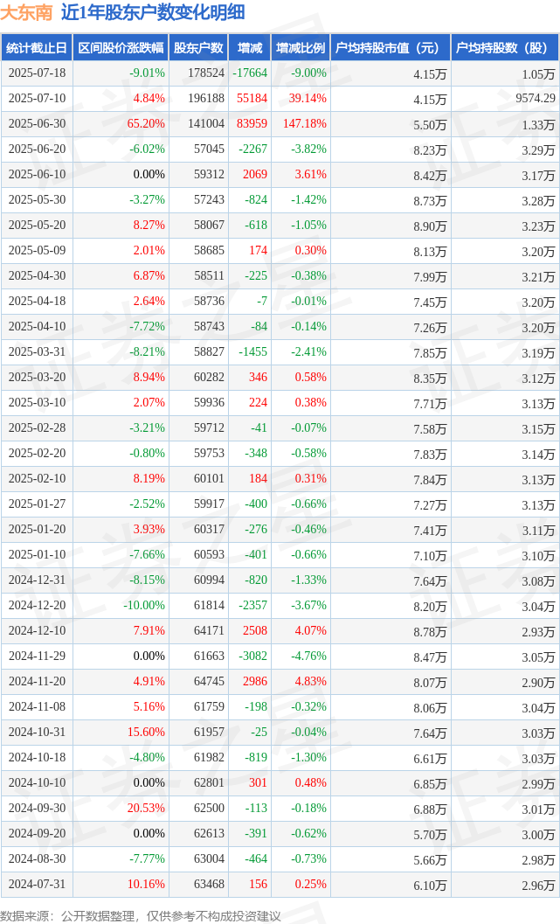
Task: Select the 8.90万 average holding value cell
Action: tap(429, 226)
